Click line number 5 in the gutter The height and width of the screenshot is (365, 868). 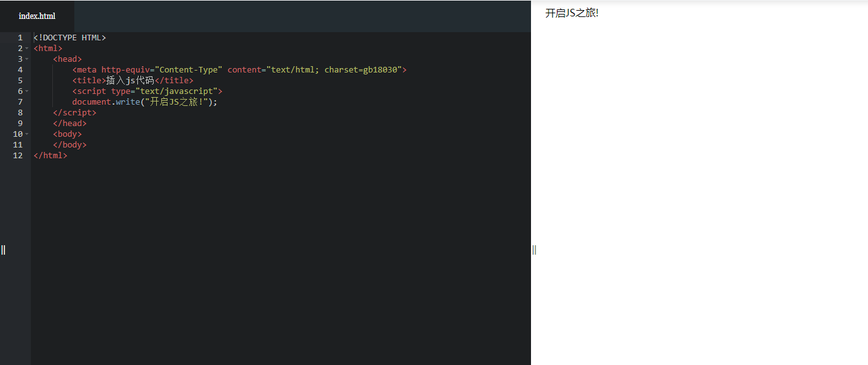[x=20, y=81]
